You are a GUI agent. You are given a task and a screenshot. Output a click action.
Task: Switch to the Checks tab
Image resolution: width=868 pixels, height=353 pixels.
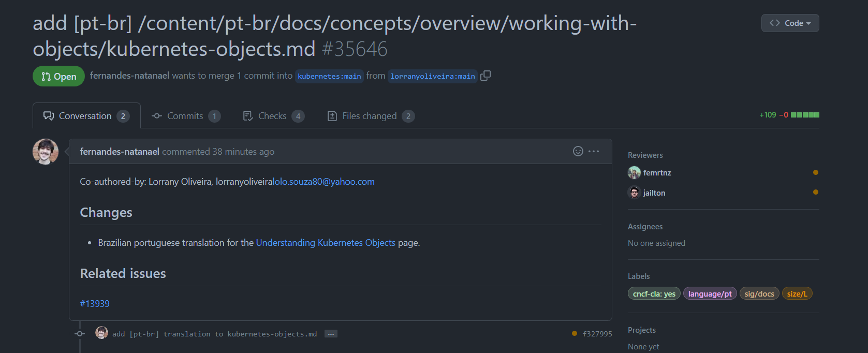[x=273, y=116]
